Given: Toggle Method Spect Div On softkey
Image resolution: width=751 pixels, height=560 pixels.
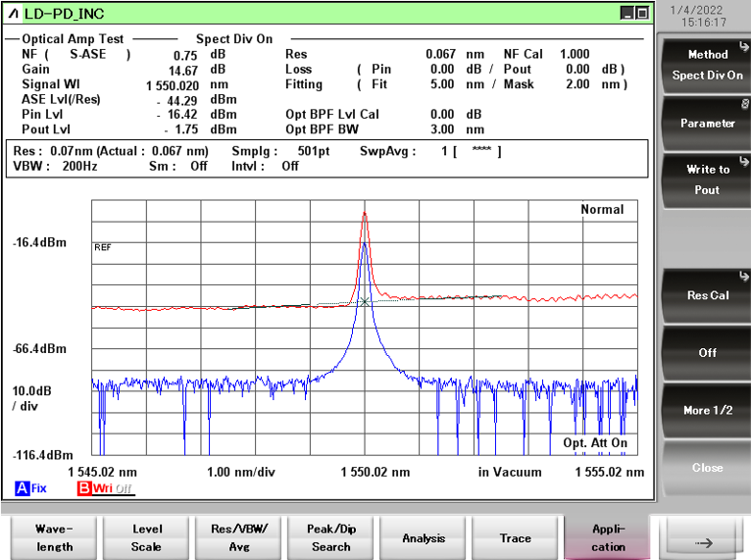Looking at the screenshot, I should coord(707,66).
